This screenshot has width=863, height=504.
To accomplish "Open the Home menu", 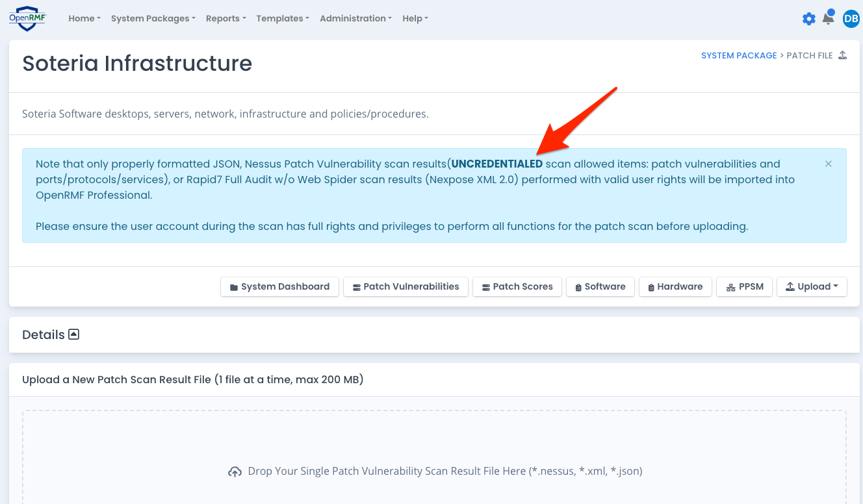I will click(84, 18).
